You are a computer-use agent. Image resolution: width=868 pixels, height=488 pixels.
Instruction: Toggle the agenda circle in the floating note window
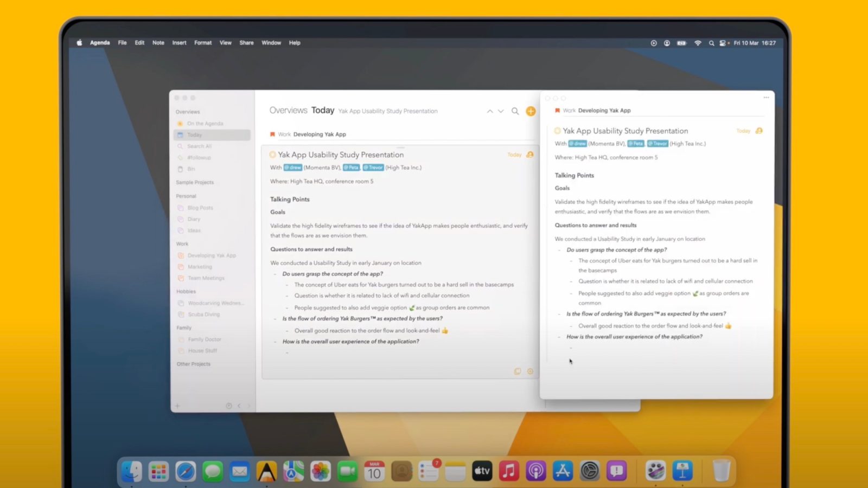pos(557,131)
